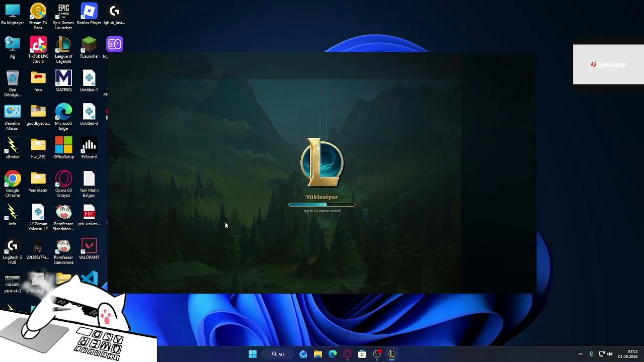
Task: Select the eBroker desktop shortcut
Action: click(x=13, y=148)
